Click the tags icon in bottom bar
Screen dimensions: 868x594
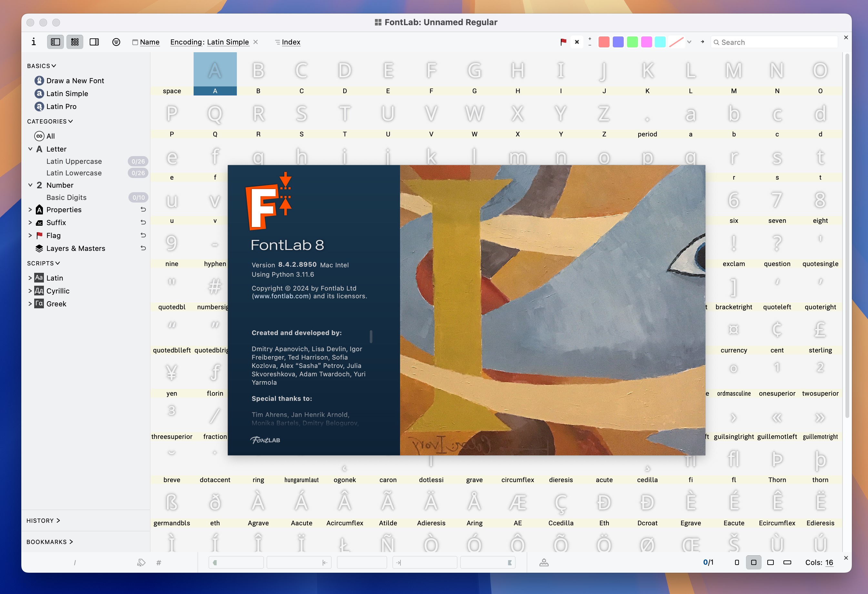[x=141, y=563]
